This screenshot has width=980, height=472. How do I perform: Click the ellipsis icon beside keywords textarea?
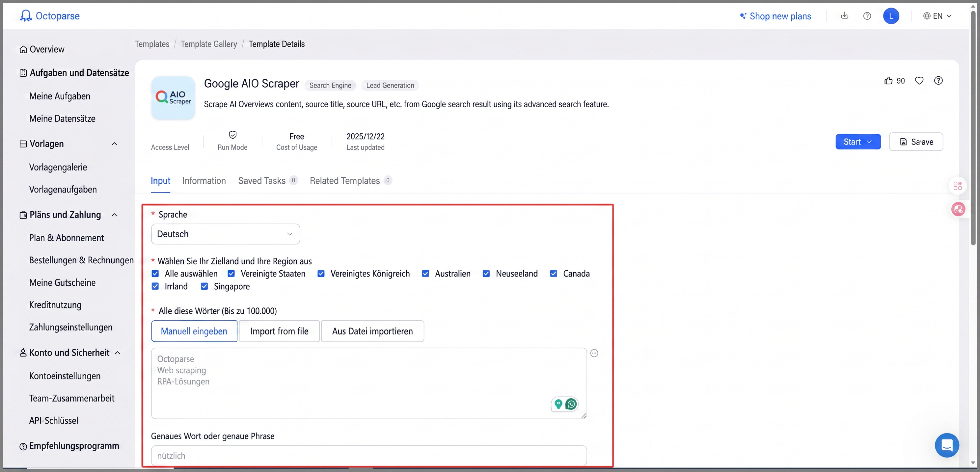click(x=594, y=353)
